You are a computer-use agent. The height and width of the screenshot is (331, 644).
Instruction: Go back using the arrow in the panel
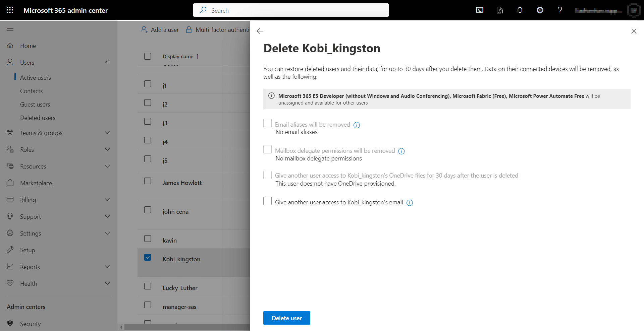[260, 31]
